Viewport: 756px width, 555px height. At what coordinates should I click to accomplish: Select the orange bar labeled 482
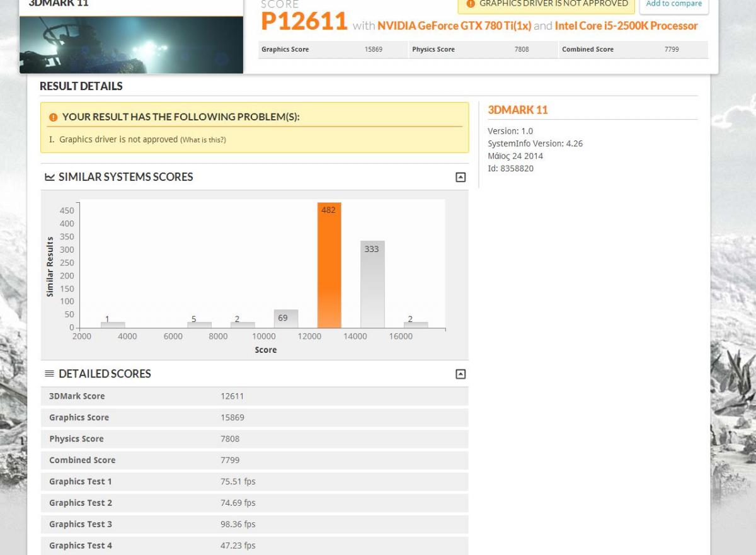click(329, 265)
